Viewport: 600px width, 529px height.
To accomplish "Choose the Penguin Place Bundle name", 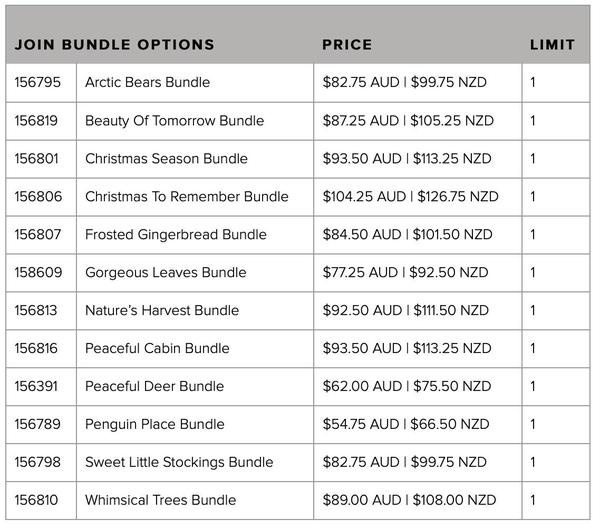I will [x=154, y=425].
